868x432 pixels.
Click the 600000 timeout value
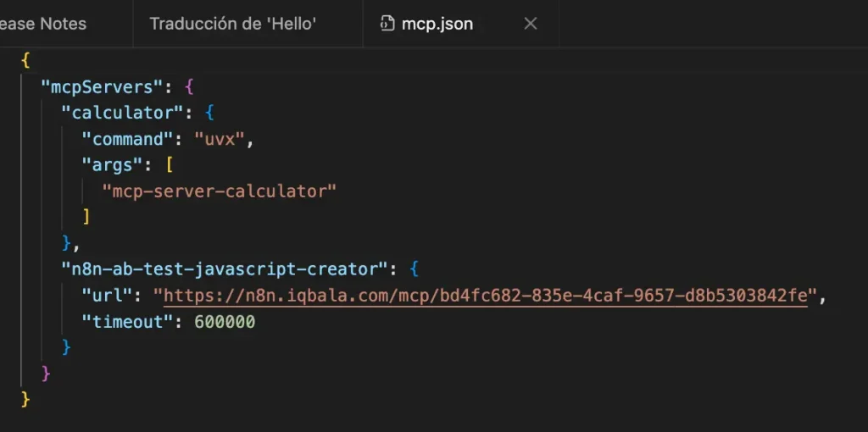tap(225, 321)
